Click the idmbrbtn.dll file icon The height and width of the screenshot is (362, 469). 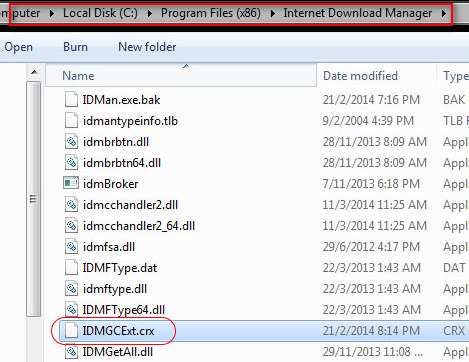pos(71,141)
